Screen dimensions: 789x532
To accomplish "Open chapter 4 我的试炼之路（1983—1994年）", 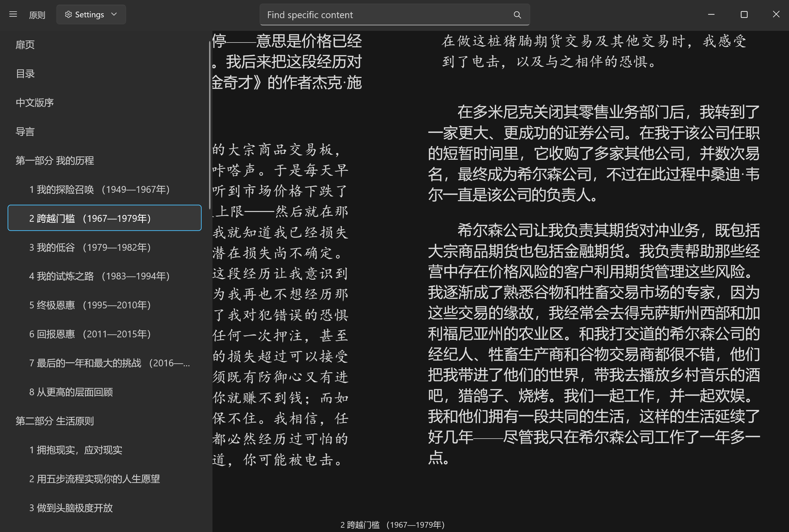I will point(104,276).
